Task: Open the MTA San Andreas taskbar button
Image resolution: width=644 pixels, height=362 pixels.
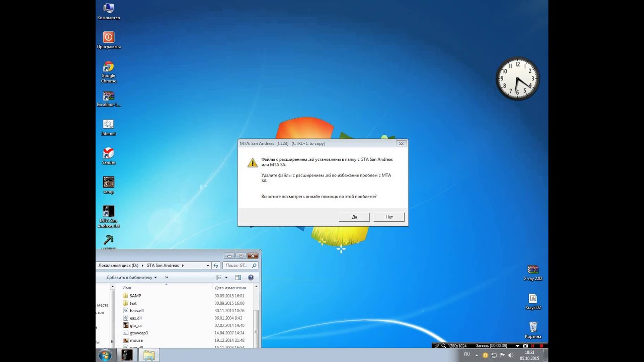Action: 127,355
